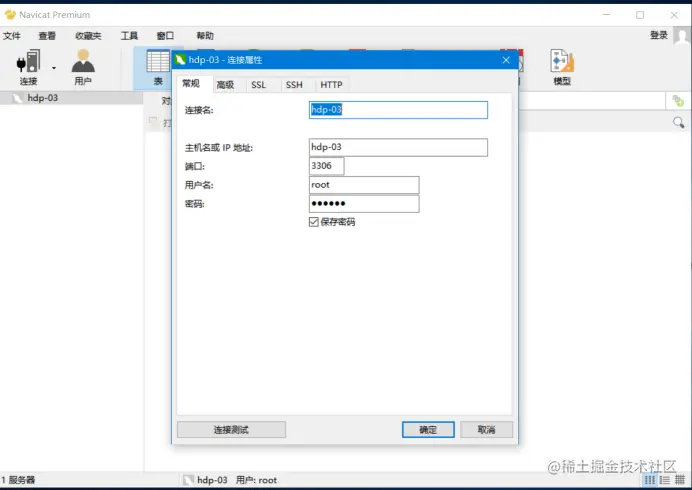Click the green add icon top right
Viewport: 692px width, 490px height.
tap(678, 101)
